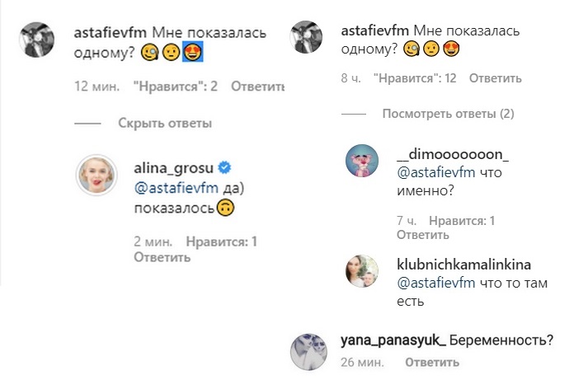Image resolution: width=588 pixels, height=389 pixels.
Task: Reply to yana_panasyuk_ comment
Action: [x=431, y=361]
